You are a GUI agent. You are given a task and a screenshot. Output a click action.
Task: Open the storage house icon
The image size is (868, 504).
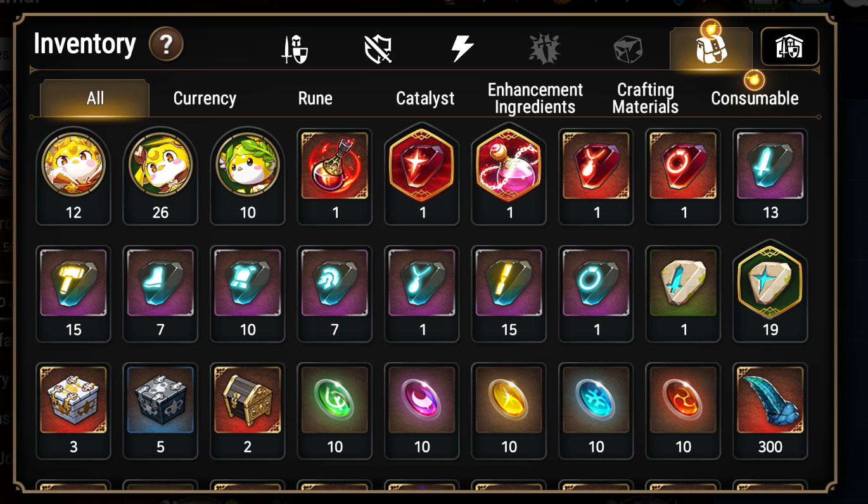tap(789, 47)
